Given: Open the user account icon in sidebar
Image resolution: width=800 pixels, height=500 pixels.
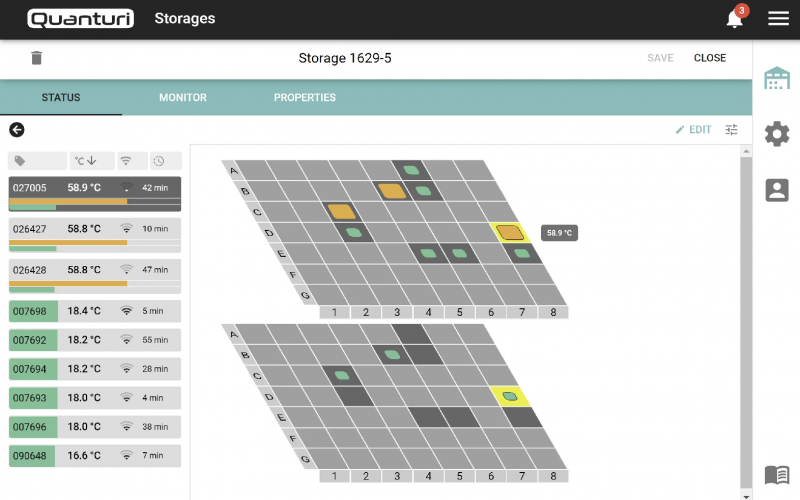Looking at the screenshot, I should 777,190.
